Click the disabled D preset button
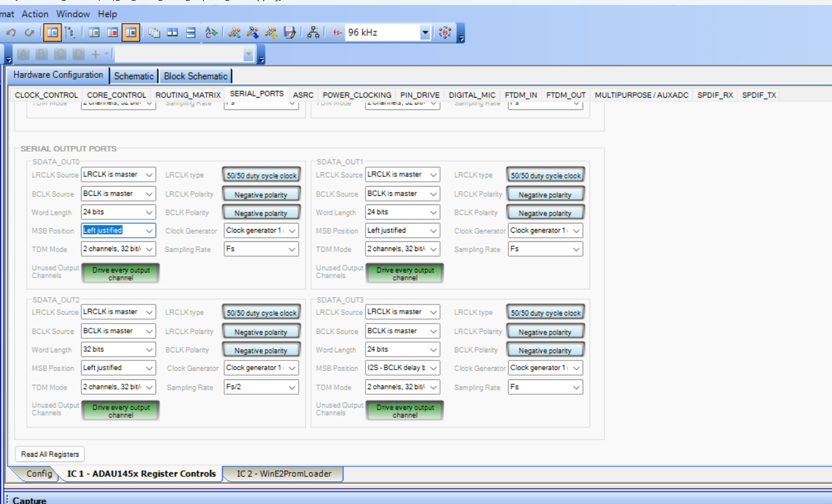The image size is (832, 504). coord(78,54)
